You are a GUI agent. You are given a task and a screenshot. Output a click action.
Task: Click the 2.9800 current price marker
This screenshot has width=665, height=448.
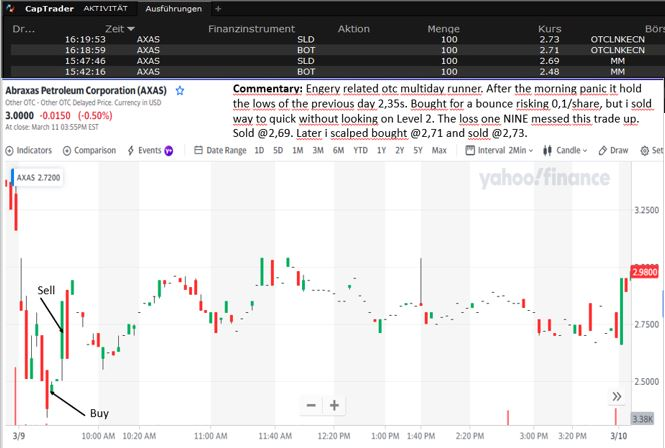pyautogui.click(x=645, y=272)
